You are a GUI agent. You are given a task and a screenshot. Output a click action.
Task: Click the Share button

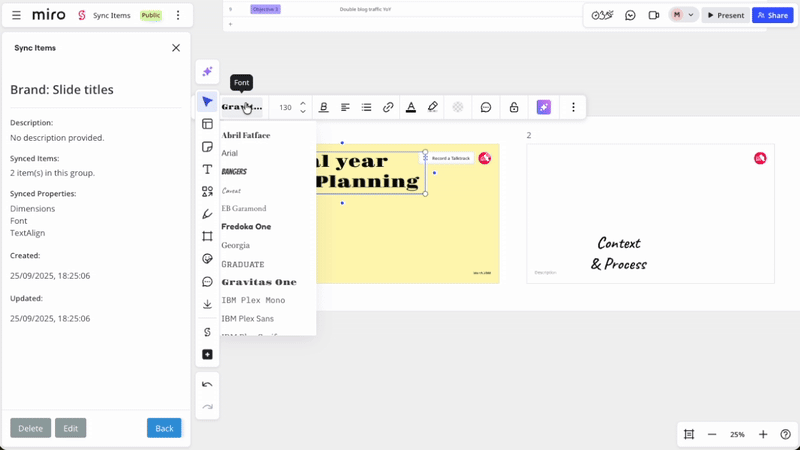click(772, 15)
